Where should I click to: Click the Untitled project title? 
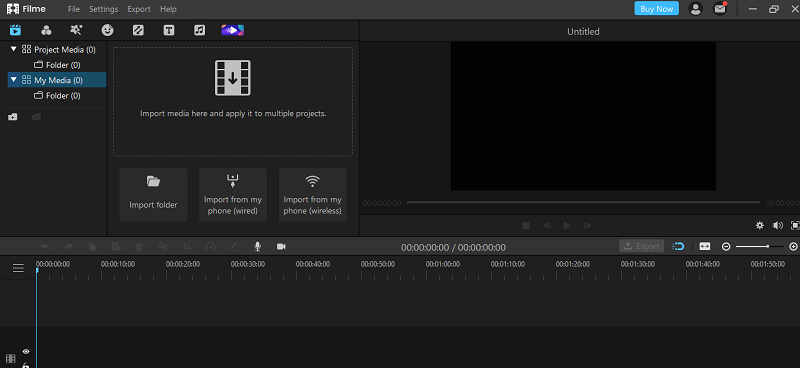(x=583, y=32)
